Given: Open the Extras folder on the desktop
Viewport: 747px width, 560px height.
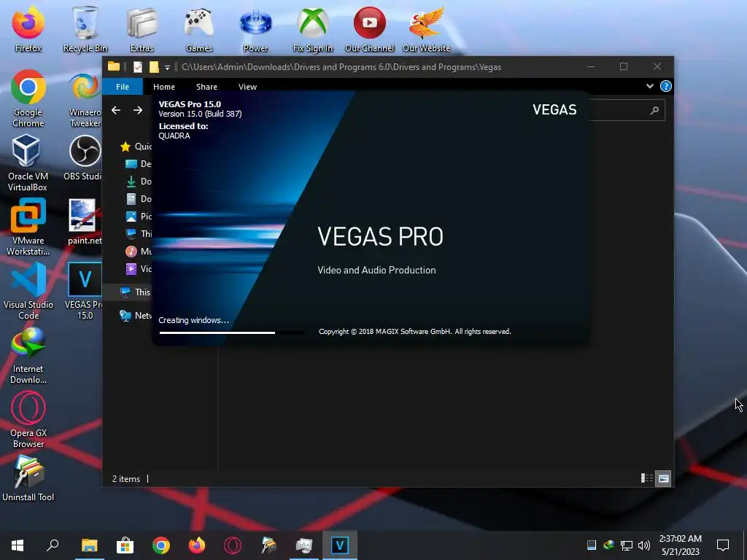Looking at the screenshot, I should point(142,29).
